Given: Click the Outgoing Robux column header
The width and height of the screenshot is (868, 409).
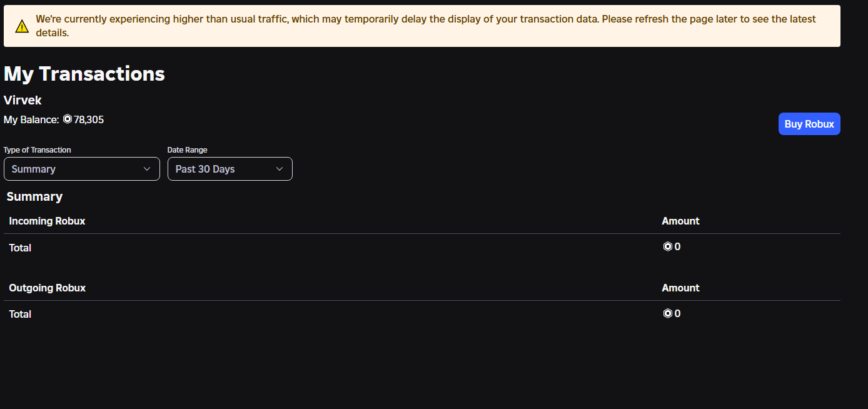Looking at the screenshot, I should pyautogui.click(x=47, y=288).
